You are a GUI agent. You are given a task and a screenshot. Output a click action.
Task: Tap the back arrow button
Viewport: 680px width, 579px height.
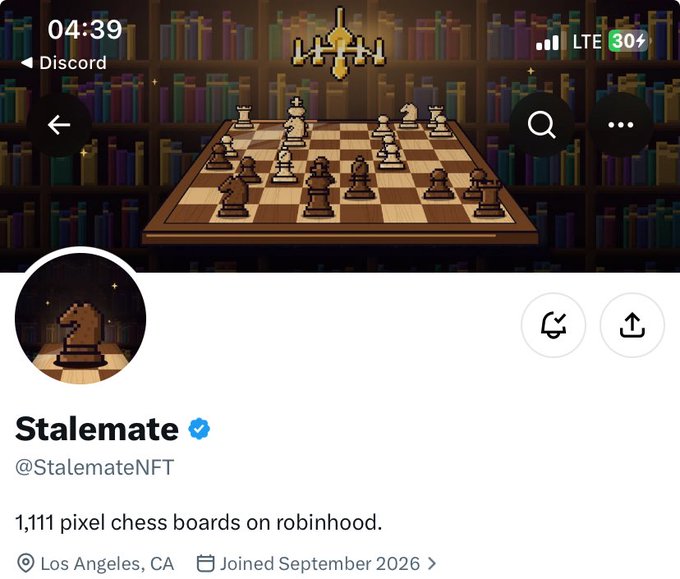[59, 125]
